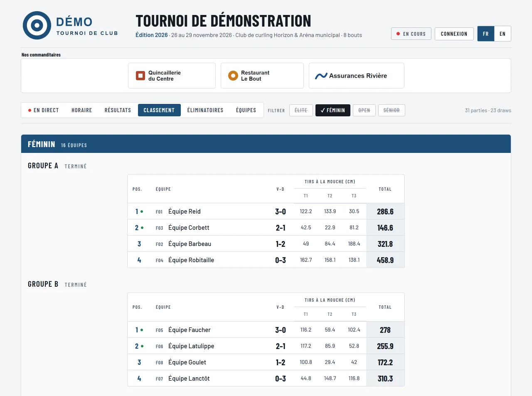
Task: Open the Édition 2026 link
Action: tap(152, 35)
